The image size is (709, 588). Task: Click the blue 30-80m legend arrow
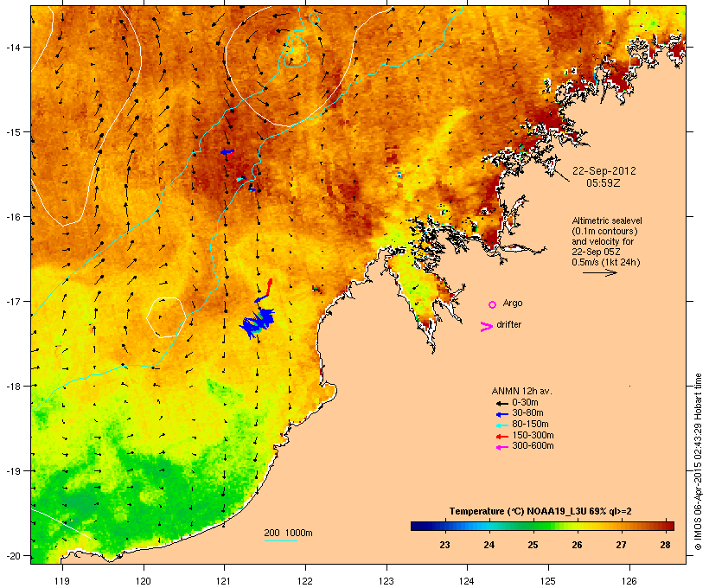tap(501, 414)
